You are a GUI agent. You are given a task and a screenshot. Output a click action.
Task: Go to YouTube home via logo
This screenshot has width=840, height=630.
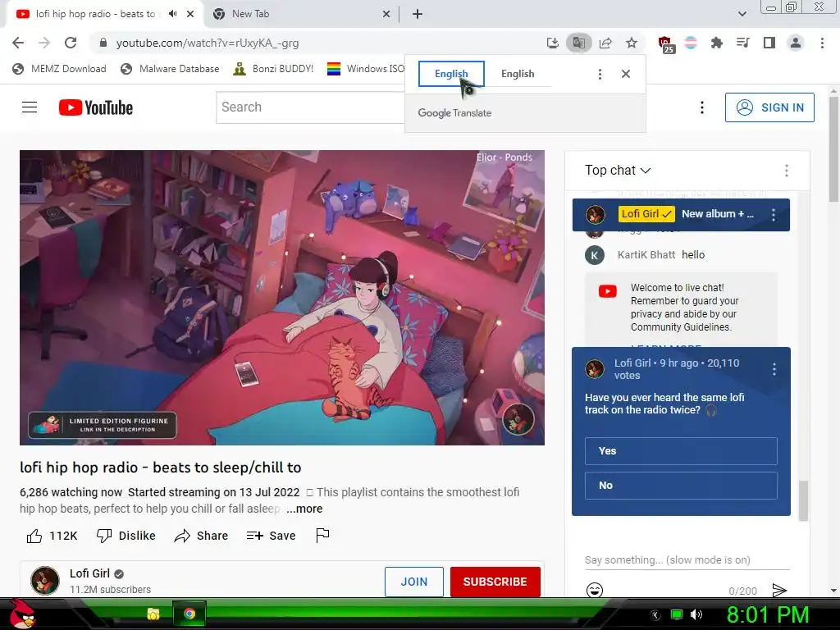pos(96,107)
